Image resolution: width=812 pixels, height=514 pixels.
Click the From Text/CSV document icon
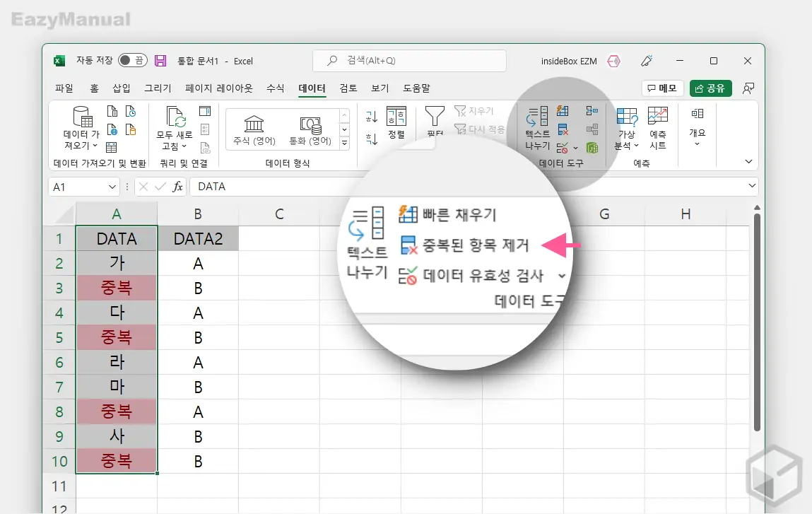[x=112, y=111]
